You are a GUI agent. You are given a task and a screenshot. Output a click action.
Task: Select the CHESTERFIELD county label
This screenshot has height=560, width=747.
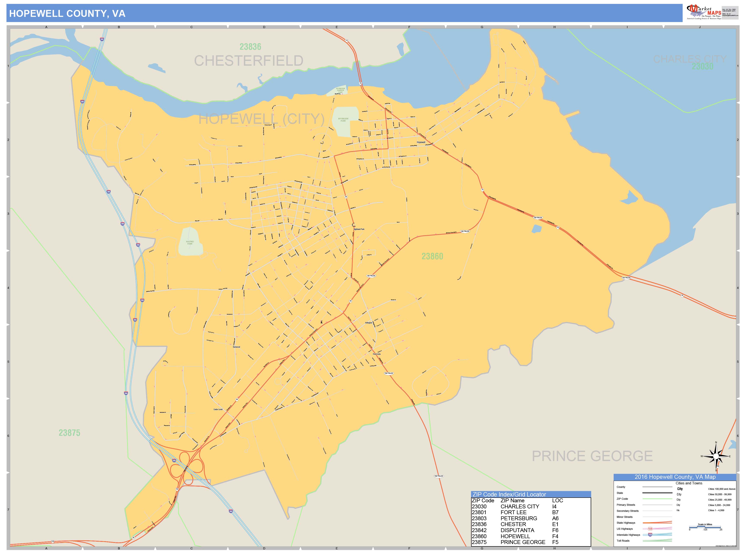(x=249, y=60)
